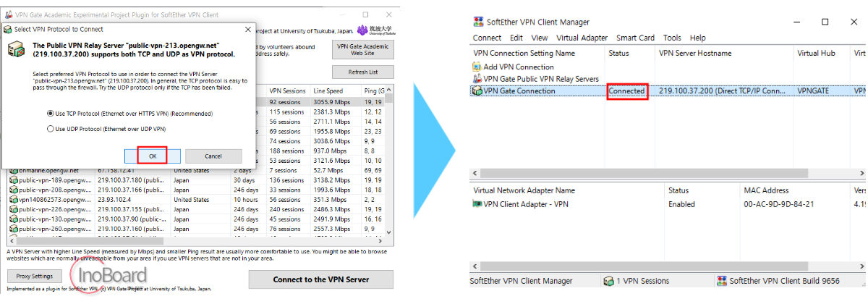Click VPN Gate Public VPN Relay Servers icon

tap(477, 78)
